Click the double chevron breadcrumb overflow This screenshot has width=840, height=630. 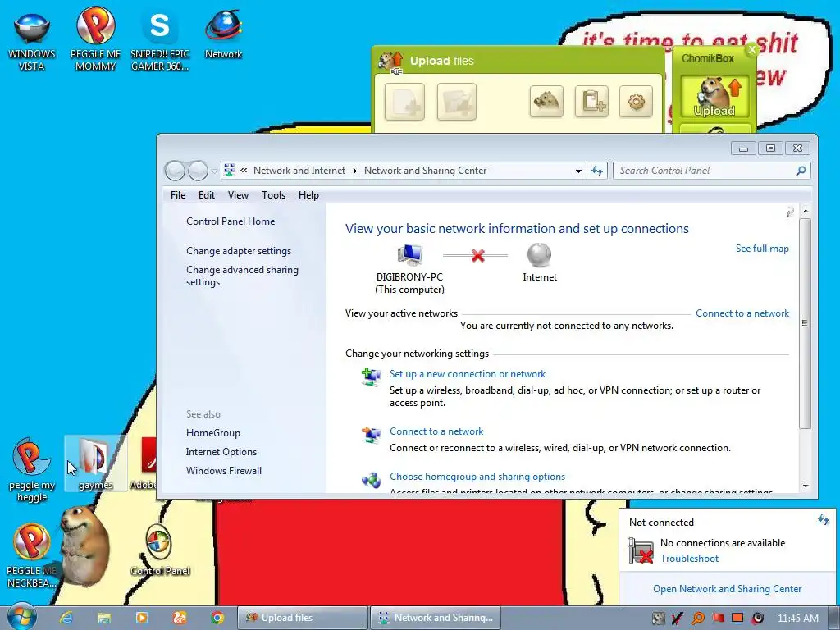244,171
